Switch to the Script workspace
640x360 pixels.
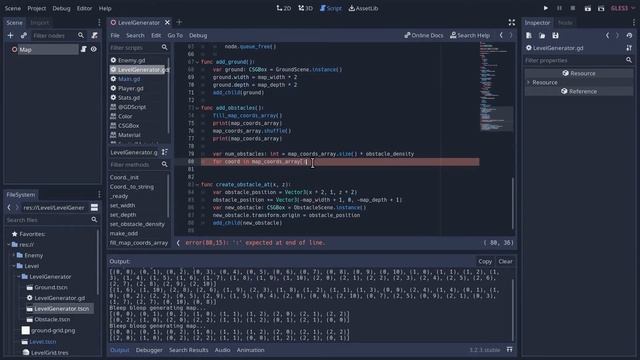(x=331, y=8)
